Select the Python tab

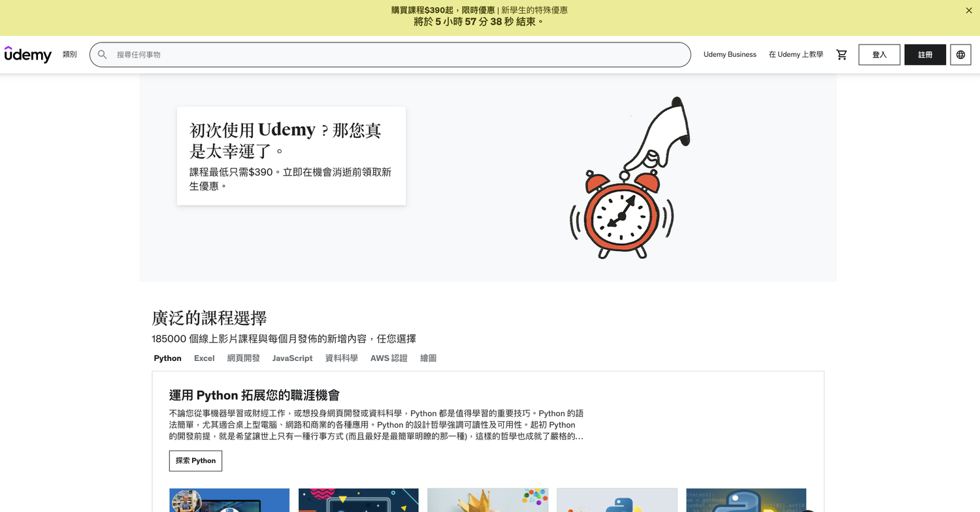pos(168,358)
